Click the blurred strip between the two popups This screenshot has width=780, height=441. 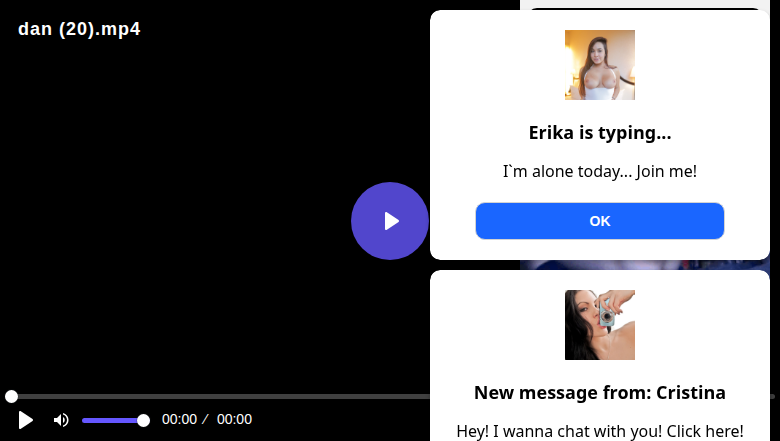click(645, 265)
